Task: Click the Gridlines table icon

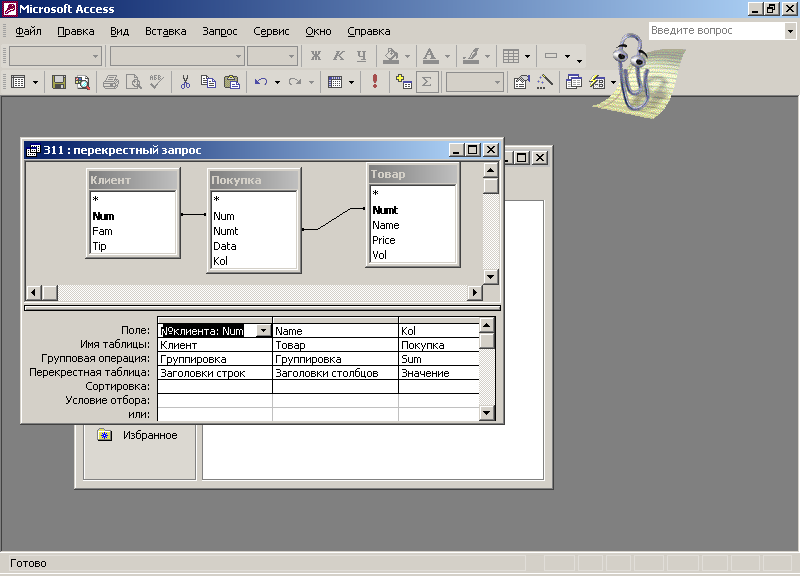Action: pos(511,56)
